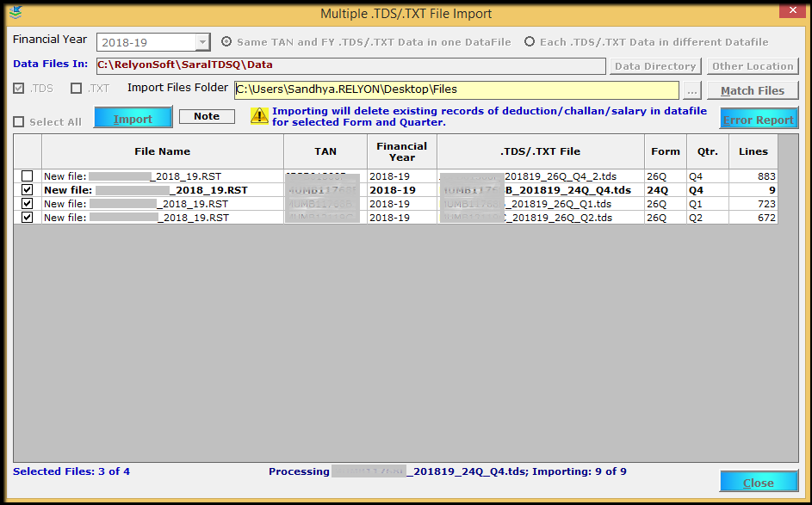Click the Q2 quarter cell

click(708, 218)
